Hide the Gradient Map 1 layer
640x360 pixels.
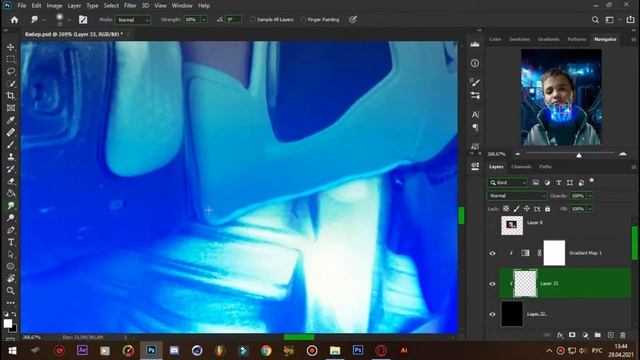click(492, 253)
